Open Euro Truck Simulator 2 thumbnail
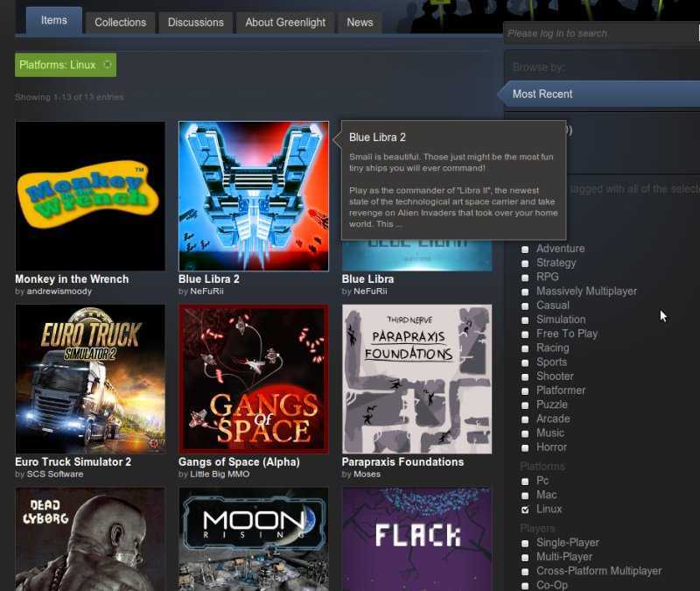Viewport: 700px width, 591px height. (90, 379)
